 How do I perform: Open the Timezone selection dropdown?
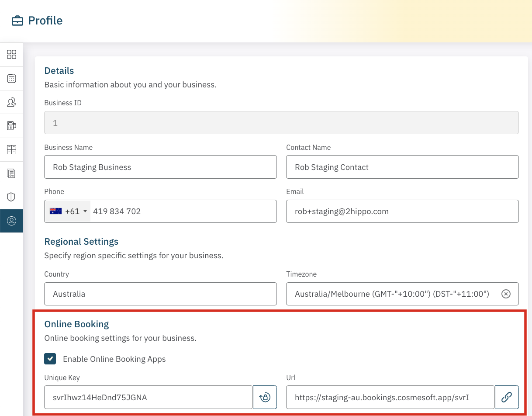(393, 294)
